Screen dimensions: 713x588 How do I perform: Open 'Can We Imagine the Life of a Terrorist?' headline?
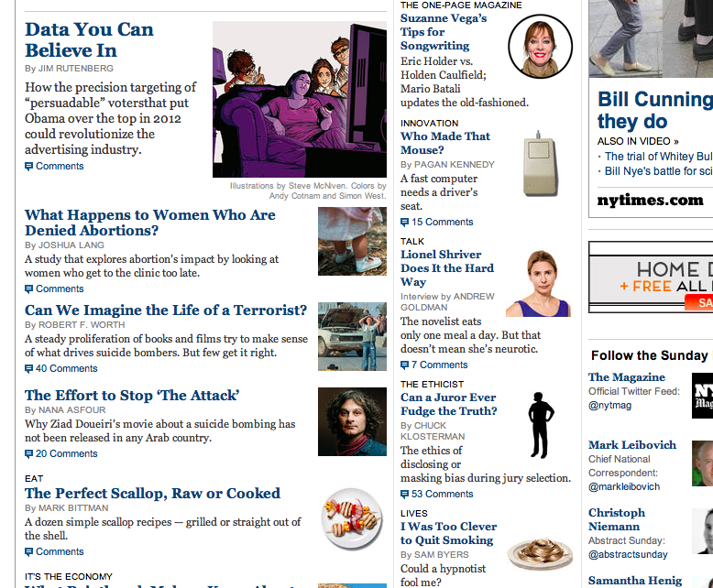pos(166,310)
